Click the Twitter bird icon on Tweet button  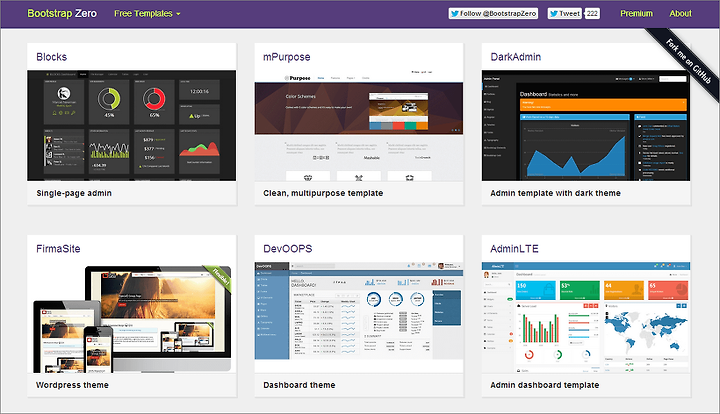point(553,13)
